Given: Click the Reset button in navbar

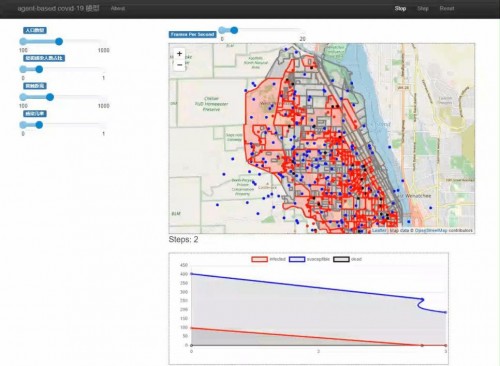Looking at the screenshot, I should click(x=447, y=9).
